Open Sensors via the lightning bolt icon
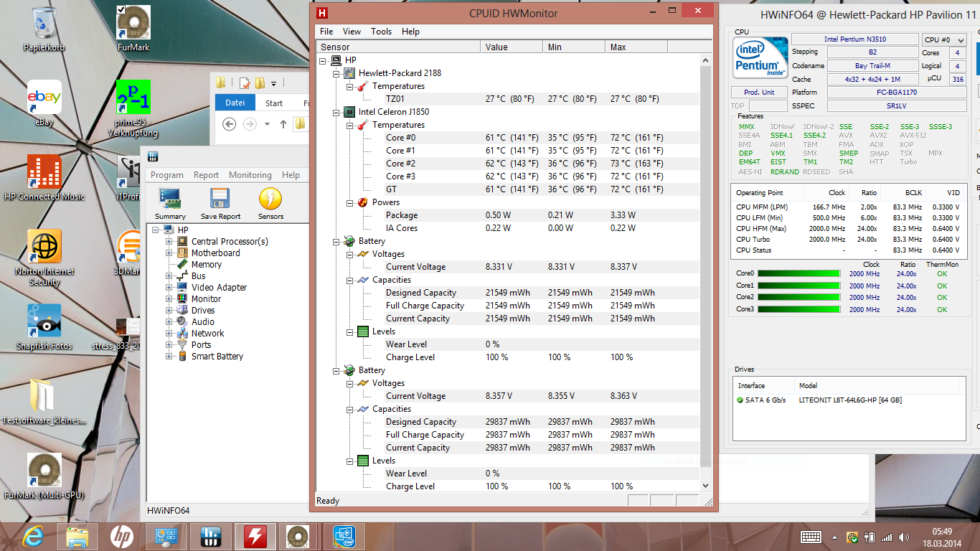 270,204
